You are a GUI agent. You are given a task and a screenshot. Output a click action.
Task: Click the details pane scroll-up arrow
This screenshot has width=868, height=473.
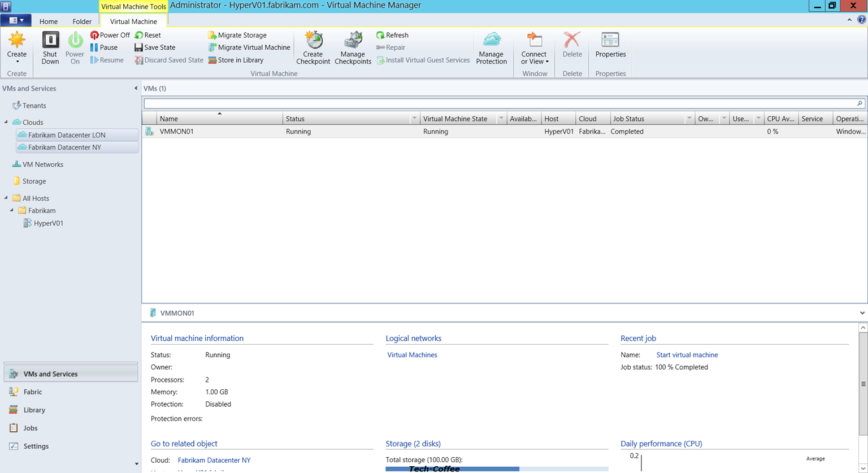[x=863, y=328]
